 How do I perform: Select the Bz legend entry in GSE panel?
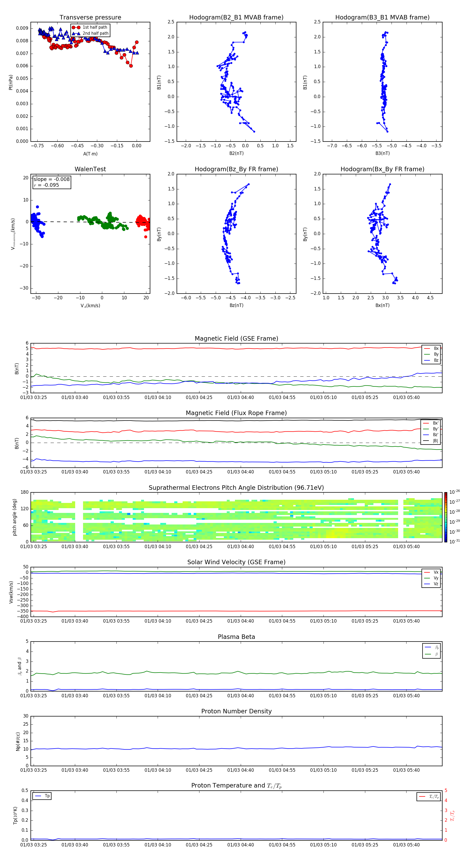point(431,360)
